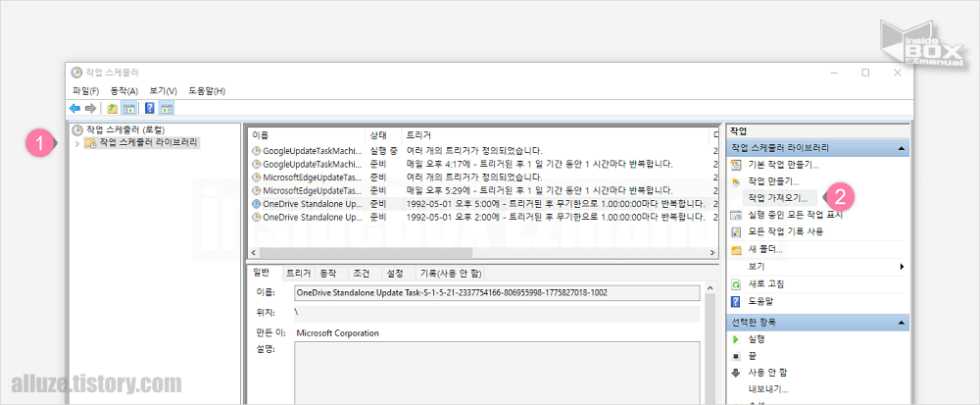
Task: Select the OneDrive Standalone Up row at 오후 2:00
Action: [x=482, y=218]
